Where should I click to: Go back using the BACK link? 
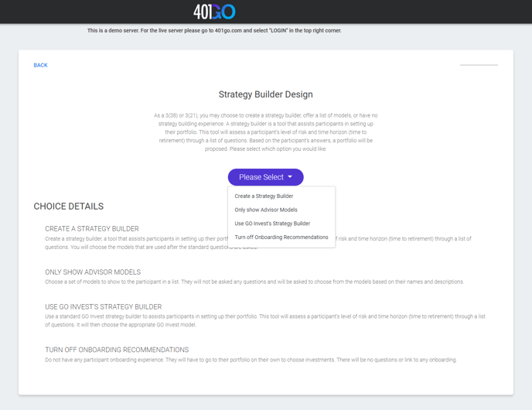point(40,66)
